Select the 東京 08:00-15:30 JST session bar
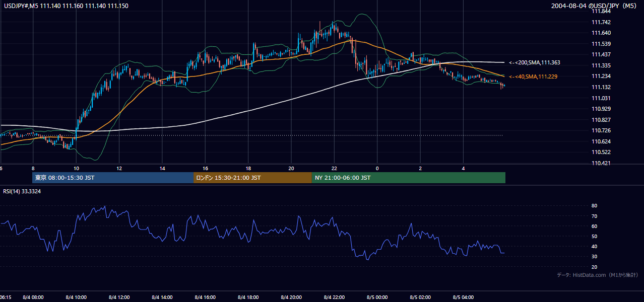The image size is (644, 302). point(113,178)
